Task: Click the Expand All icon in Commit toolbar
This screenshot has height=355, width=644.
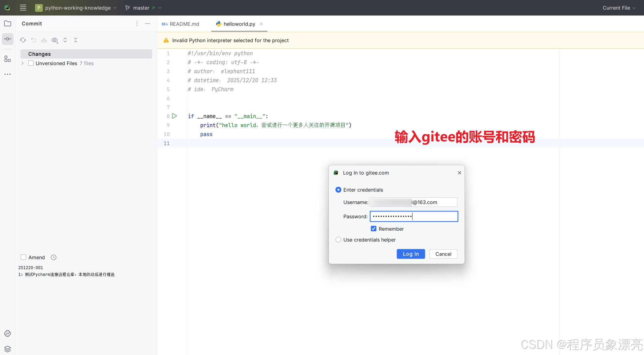Action: tap(65, 40)
